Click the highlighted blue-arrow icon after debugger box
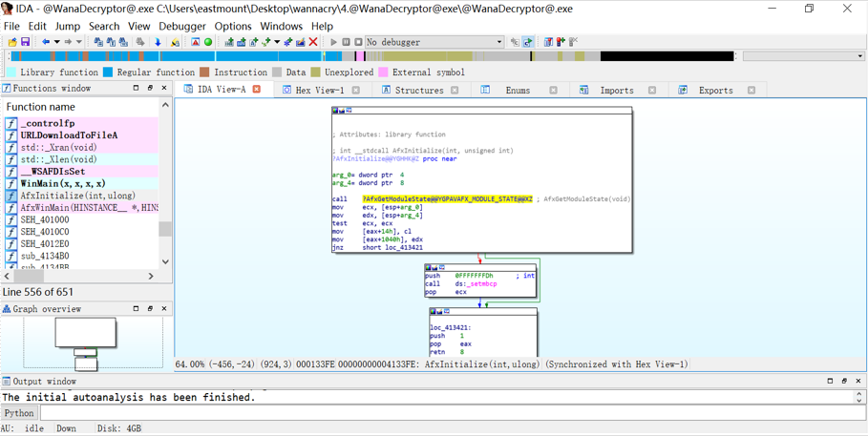Image resolution: width=868 pixels, height=436 pixels. (527, 42)
